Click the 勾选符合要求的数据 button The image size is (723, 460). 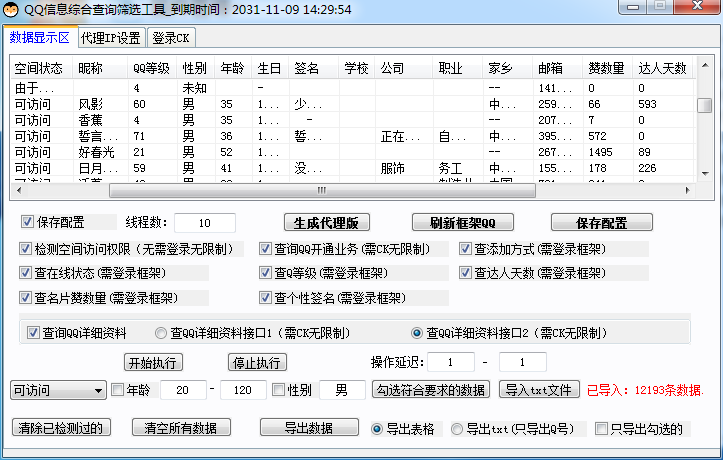click(431, 390)
